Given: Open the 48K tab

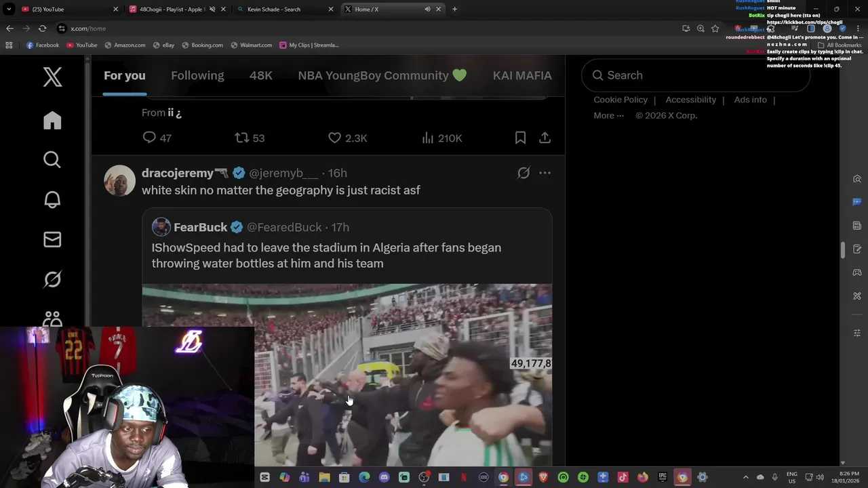Looking at the screenshot, I should tap(260, 75).
